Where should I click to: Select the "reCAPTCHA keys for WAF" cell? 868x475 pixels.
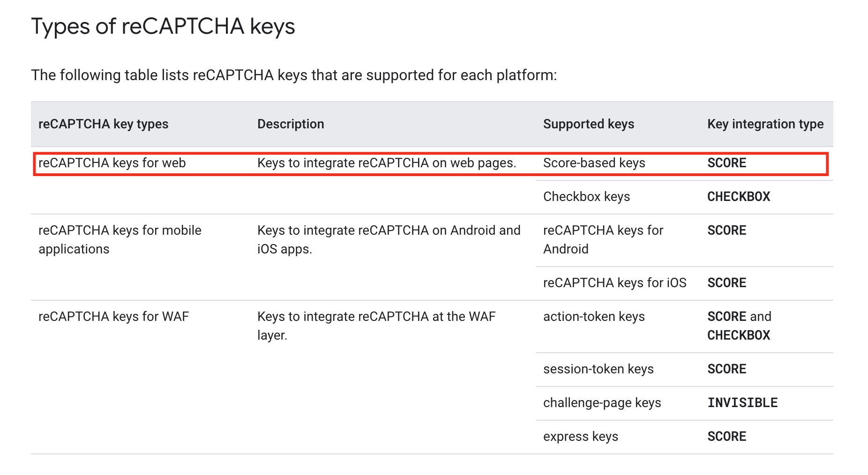click(x=113, y=317)
